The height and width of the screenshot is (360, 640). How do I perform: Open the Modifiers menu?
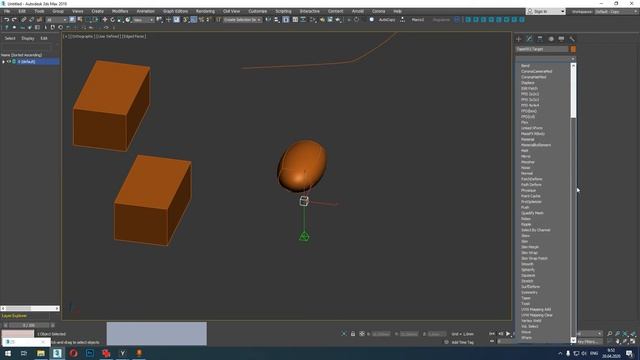120,11
